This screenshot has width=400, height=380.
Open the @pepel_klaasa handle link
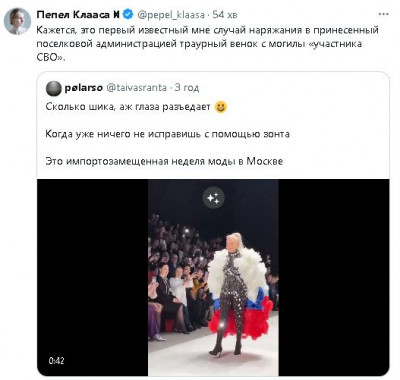click(x=170, y=15)
